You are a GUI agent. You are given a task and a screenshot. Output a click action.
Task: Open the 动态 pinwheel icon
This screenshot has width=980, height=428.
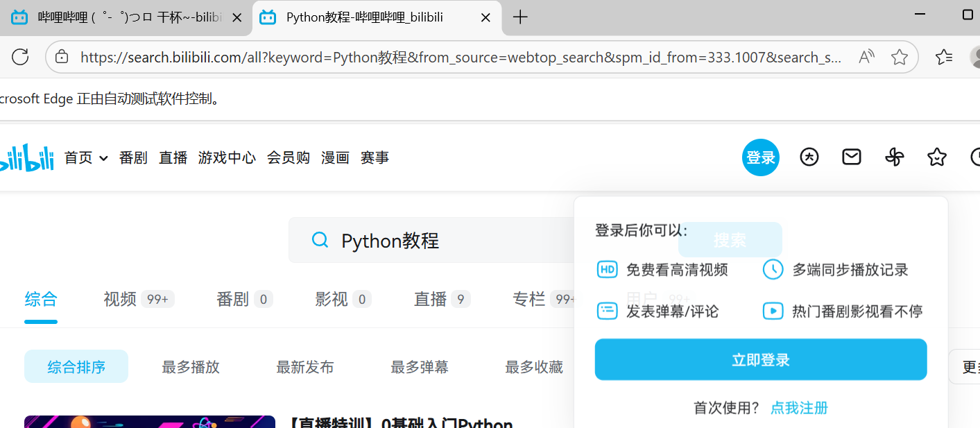point(895,157)
